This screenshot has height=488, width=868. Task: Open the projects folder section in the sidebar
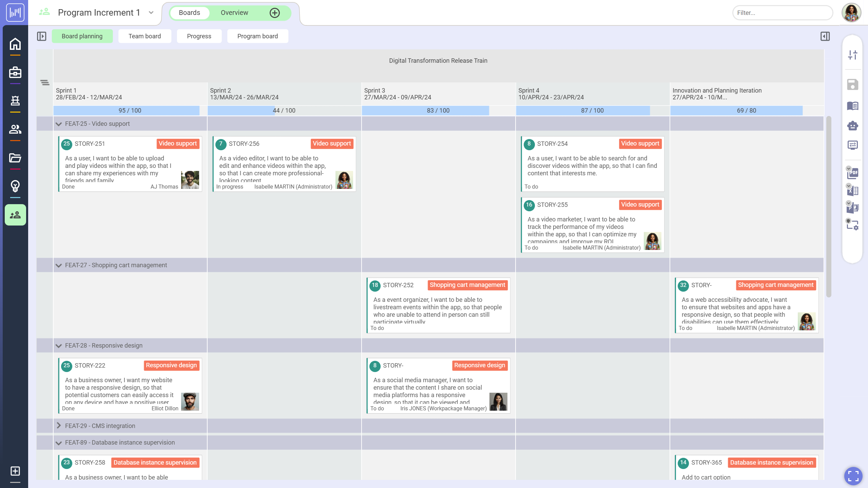click(x=15, y=158)
